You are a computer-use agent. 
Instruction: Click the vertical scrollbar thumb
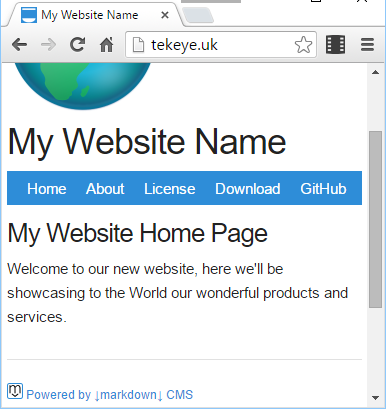click(375, 219)
